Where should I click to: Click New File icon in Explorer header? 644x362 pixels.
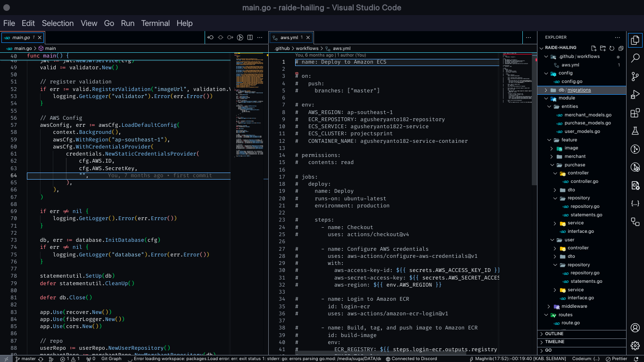tap(594, 48)
